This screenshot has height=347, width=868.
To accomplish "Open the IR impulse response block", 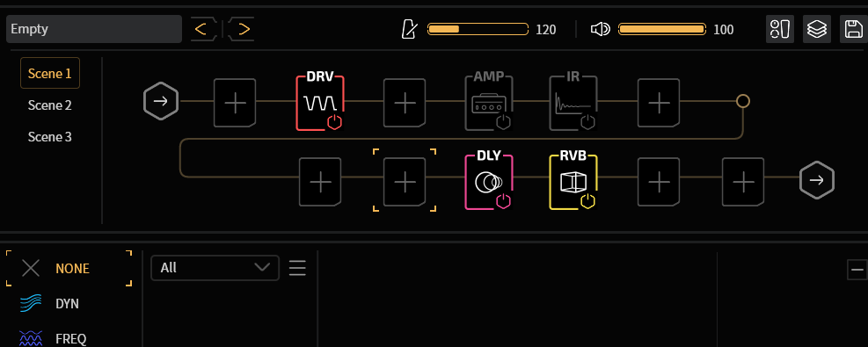I will (573, 102).
